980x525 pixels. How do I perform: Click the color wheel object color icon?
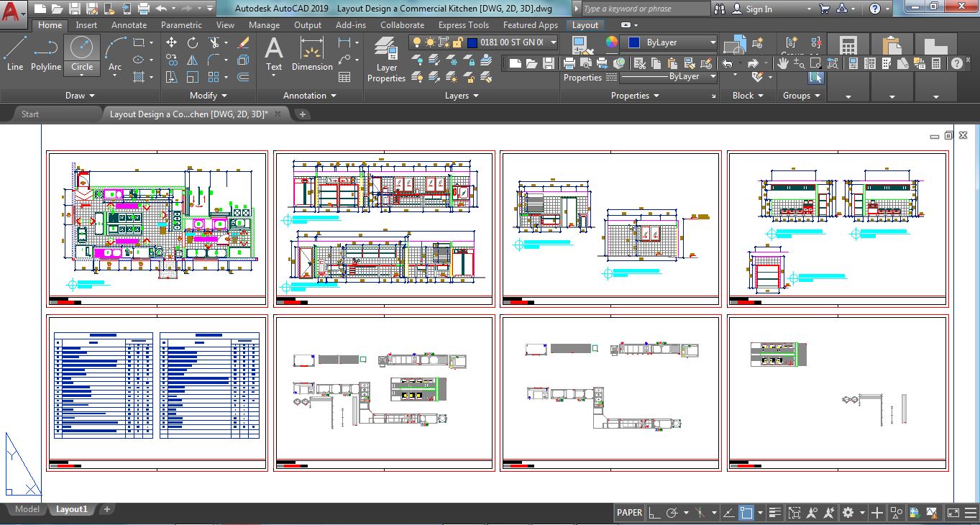click(611, 42)
